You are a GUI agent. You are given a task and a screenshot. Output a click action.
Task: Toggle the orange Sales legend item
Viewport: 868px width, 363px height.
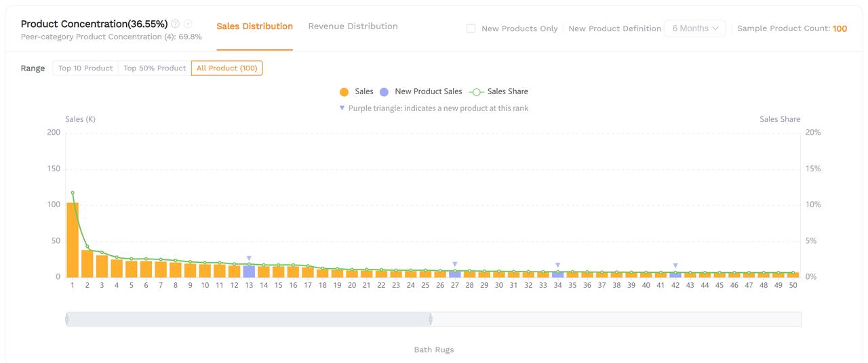pos(356,91)
